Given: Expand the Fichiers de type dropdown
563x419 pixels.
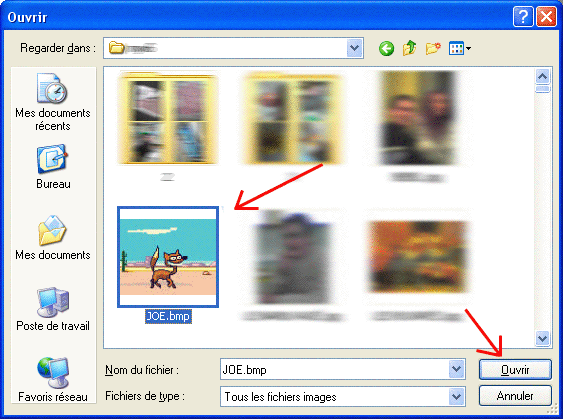Looking at the screenshot, I should [456, 396].
